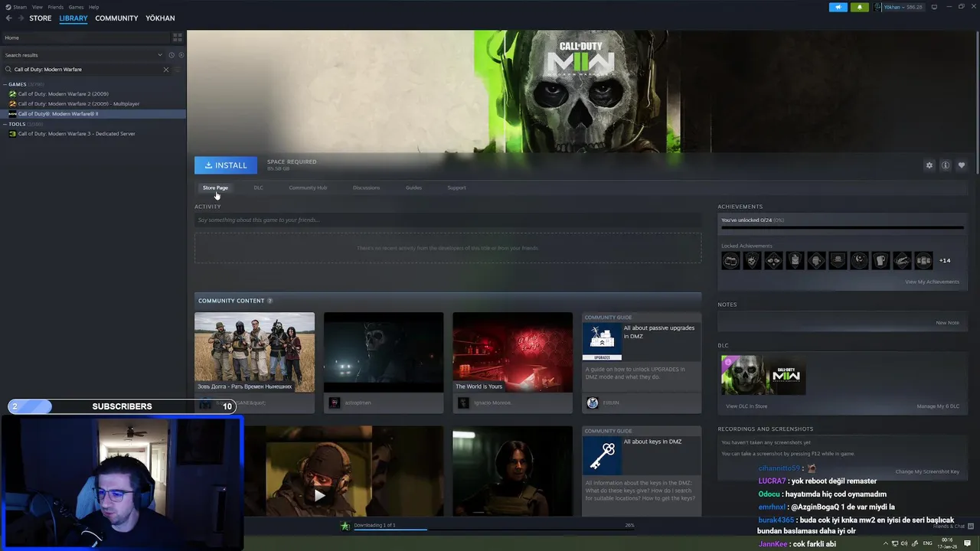Click the Call of Duty search field
Viewport: 980px width, 551px height.
(x=84, y=70)
